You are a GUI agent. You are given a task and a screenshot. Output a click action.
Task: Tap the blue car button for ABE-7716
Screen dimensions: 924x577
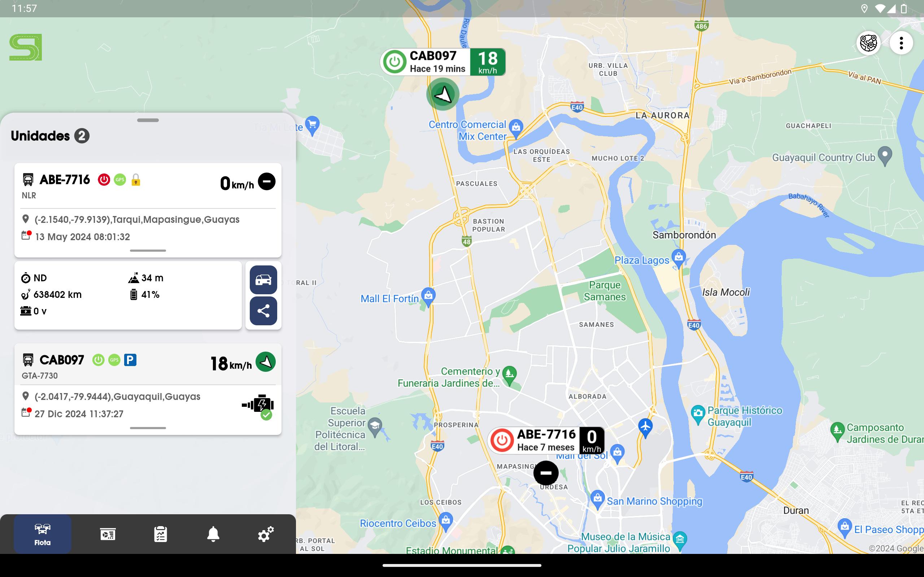[263, 280]
